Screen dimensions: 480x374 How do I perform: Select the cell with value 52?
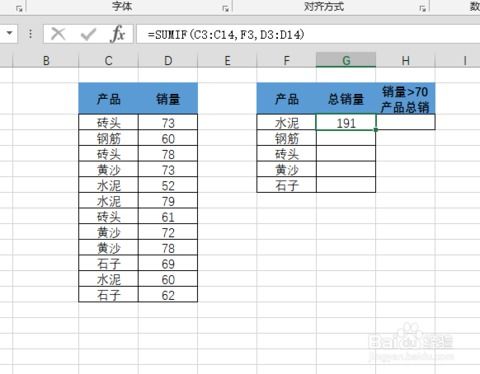pyautogui.click(x=168, y=185)
